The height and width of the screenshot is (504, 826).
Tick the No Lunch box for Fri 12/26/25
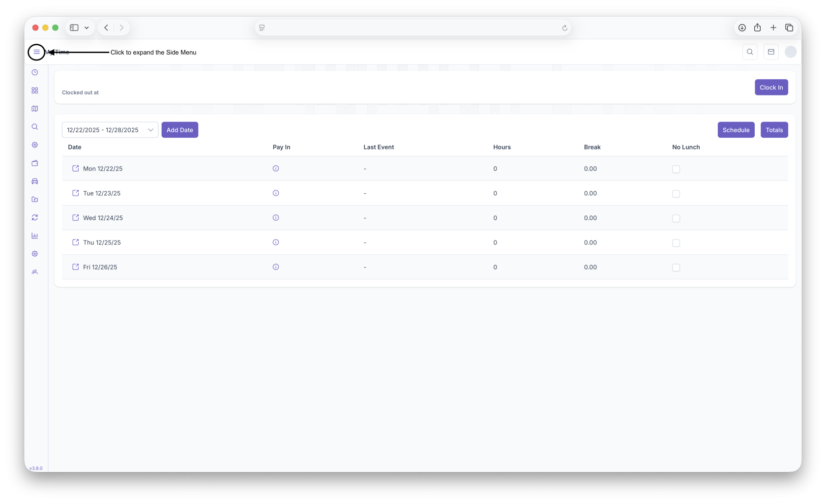coord(676,267)
